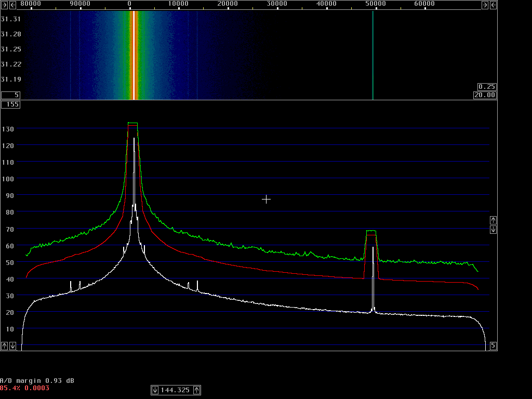Click the 80000 frequency scale label
The width and height of the screenshot is (532, 399).
(31, 4)
